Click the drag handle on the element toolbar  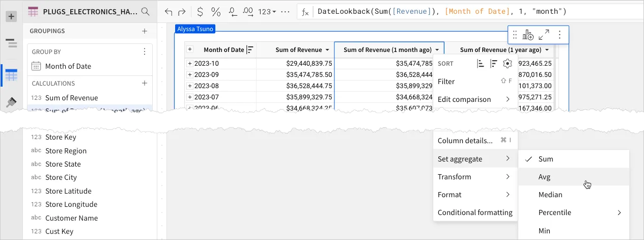(515, 35)
